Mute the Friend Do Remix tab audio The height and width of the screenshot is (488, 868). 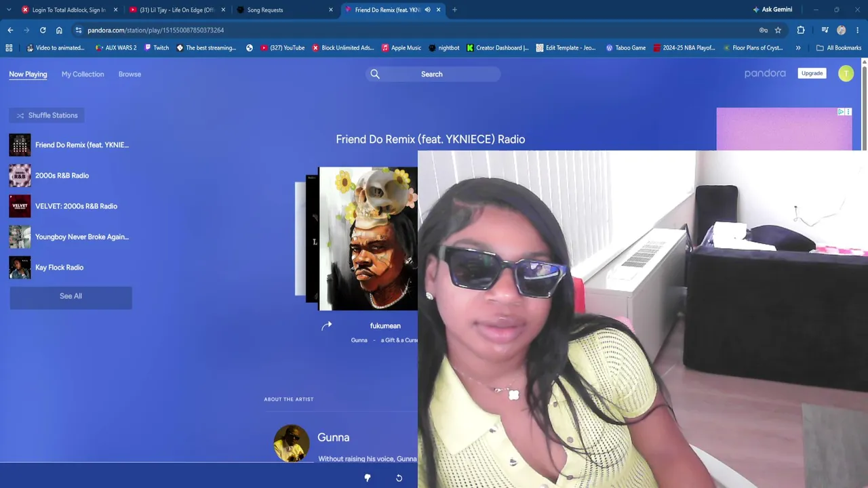[x=427, y=9]
